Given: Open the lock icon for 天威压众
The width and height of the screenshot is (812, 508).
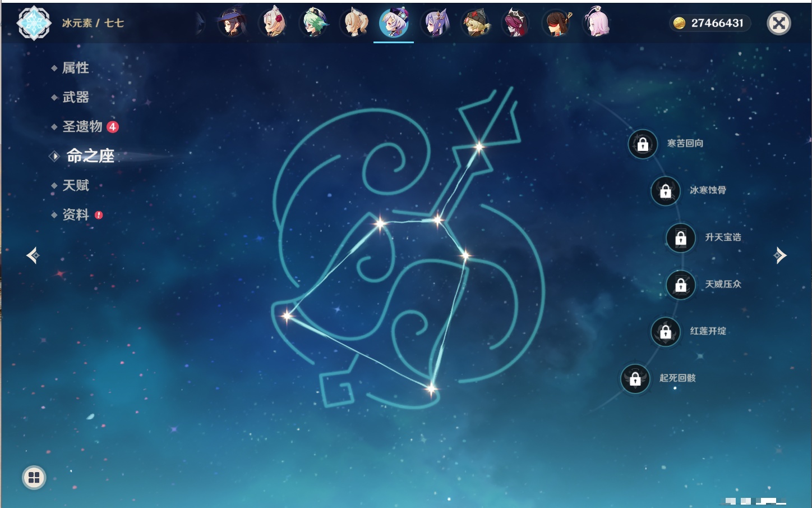Looking at the screenshot, I should 681,285.
